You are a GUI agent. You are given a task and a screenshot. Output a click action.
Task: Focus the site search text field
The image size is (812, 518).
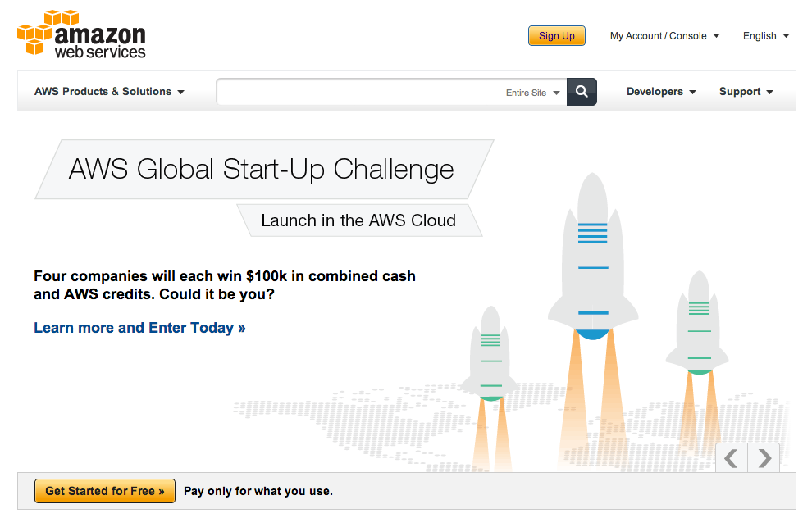(361, 93)
